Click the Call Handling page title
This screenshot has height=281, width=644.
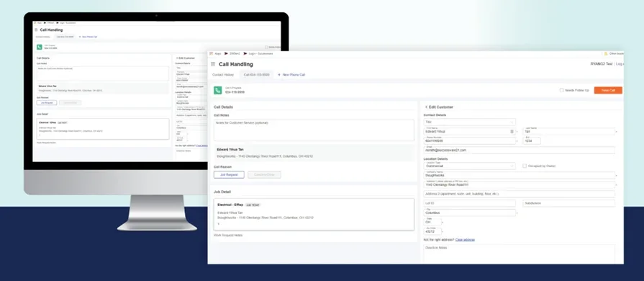(x=236, y=64)
